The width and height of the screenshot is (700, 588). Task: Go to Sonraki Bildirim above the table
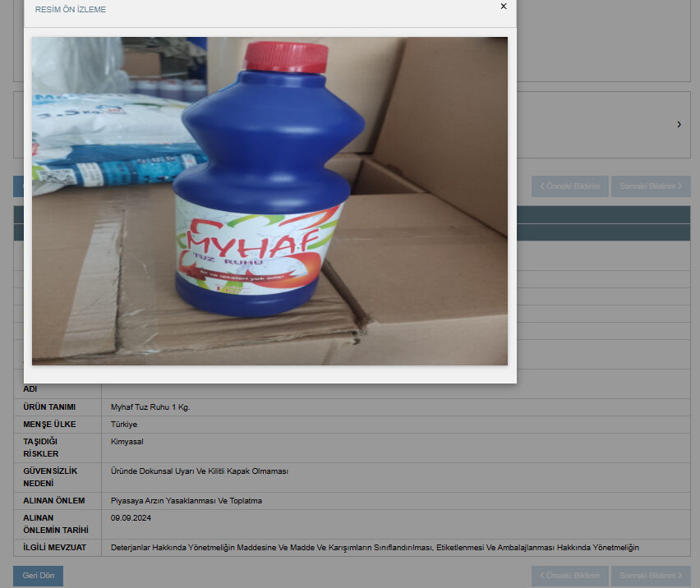pos(650,186)
